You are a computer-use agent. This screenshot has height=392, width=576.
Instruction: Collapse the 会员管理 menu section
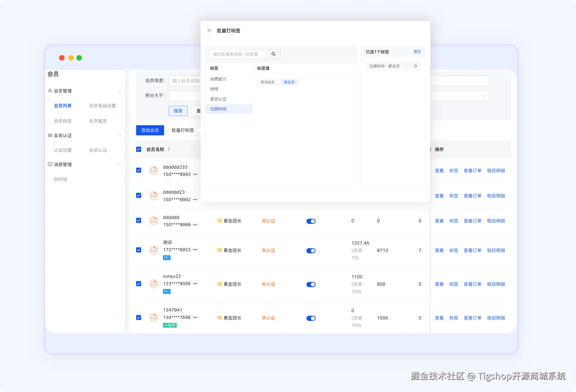pos(120,91)
